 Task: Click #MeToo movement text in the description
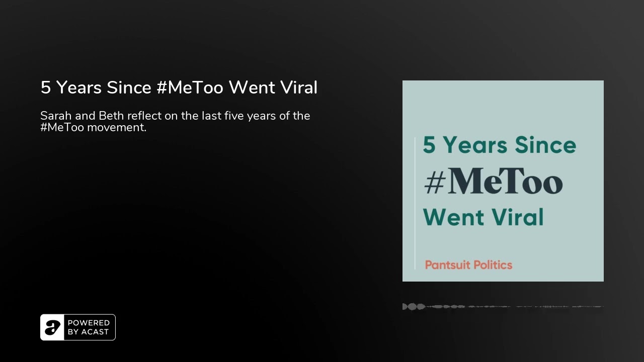93,127
